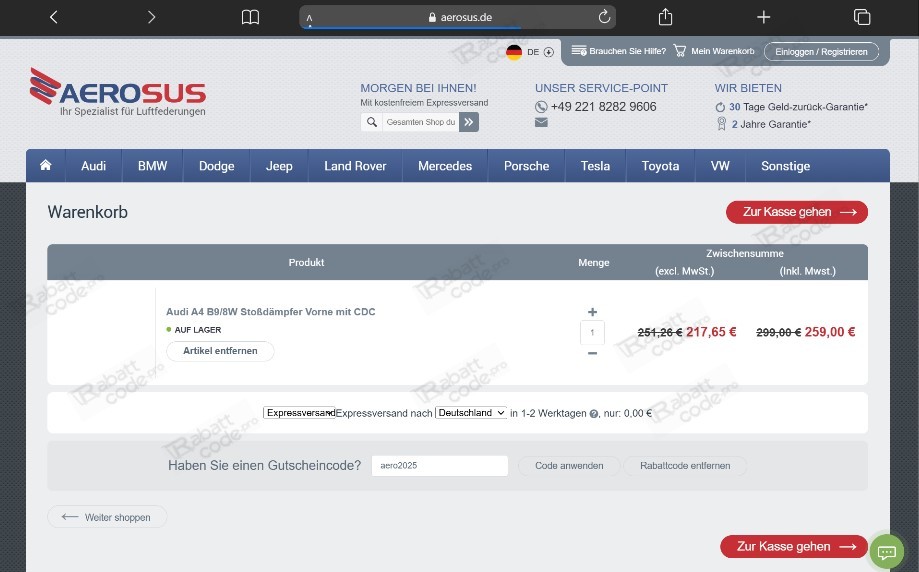The image size is (919, 572).
Task: Tap the browser back arrow
Action: pyautogui.click(x=53, y=17)
